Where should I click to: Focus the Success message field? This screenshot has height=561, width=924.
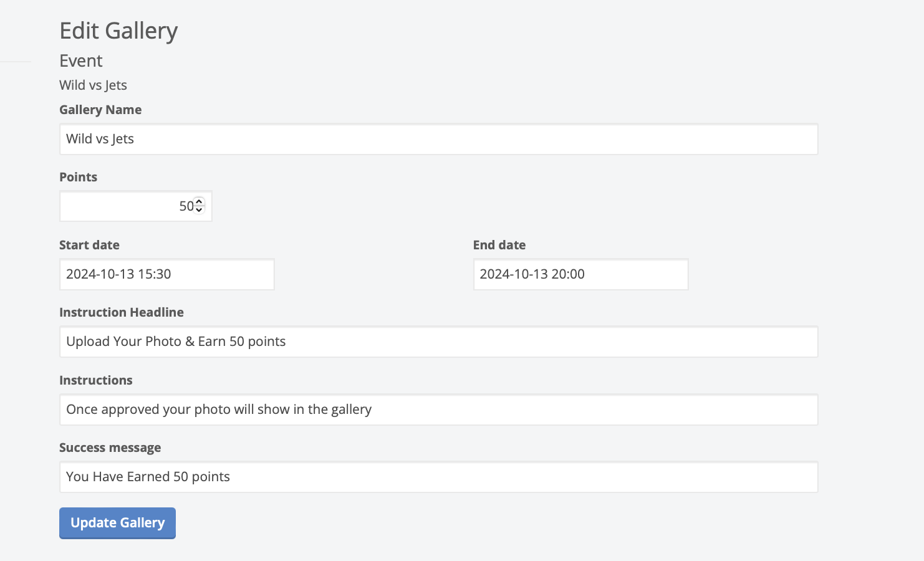point(438,477)
